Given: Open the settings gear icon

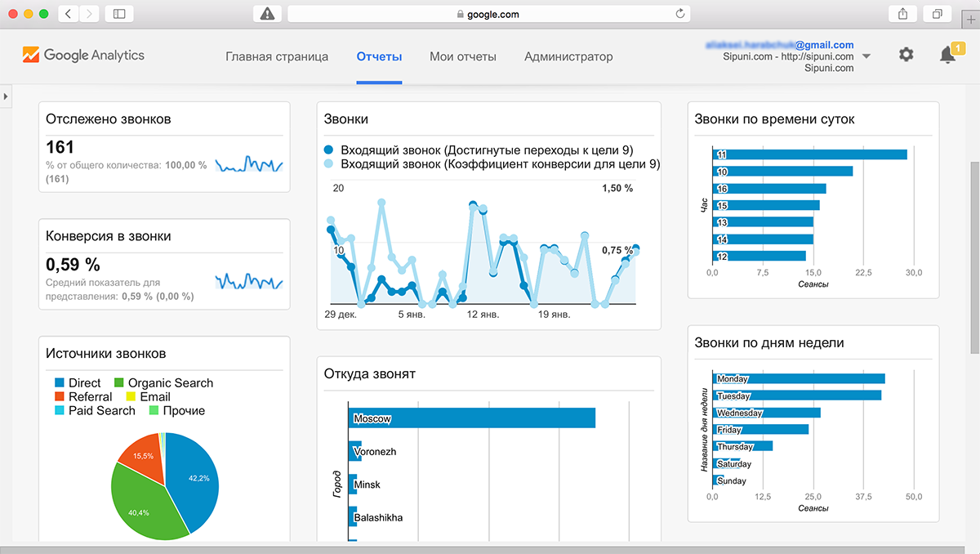Looking at the screenshot, I should (x=906, y=55).
